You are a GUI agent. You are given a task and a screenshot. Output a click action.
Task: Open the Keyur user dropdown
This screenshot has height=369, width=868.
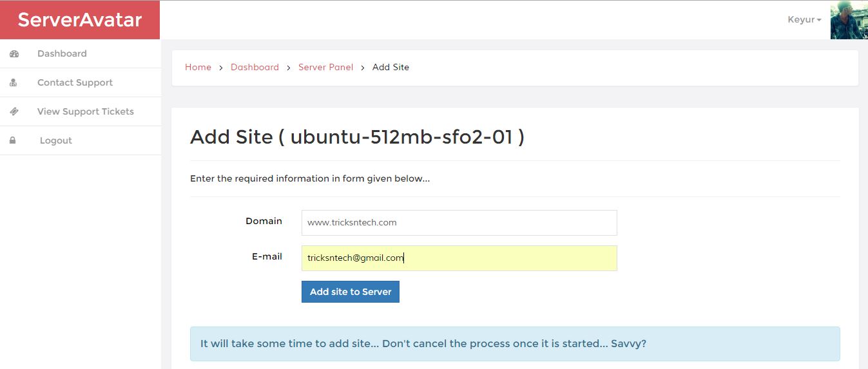(804, 20)
